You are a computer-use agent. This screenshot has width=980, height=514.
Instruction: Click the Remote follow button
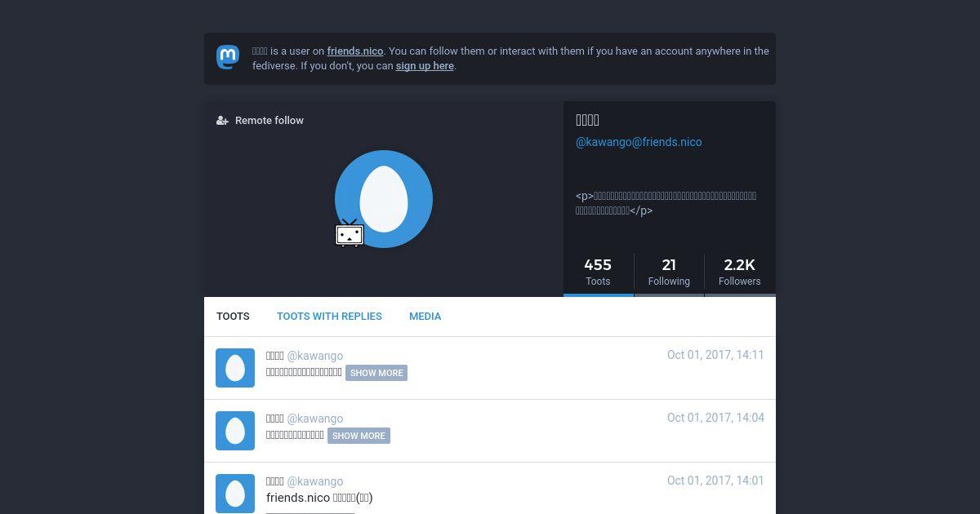(x=261, y=121)
